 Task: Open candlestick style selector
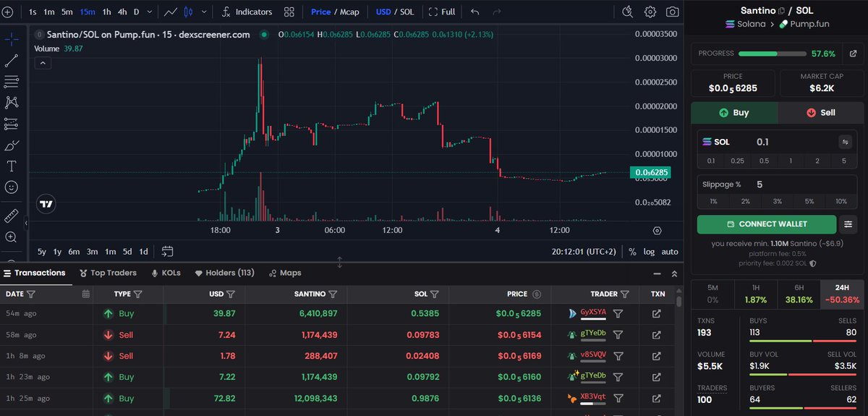click(190, 12)
